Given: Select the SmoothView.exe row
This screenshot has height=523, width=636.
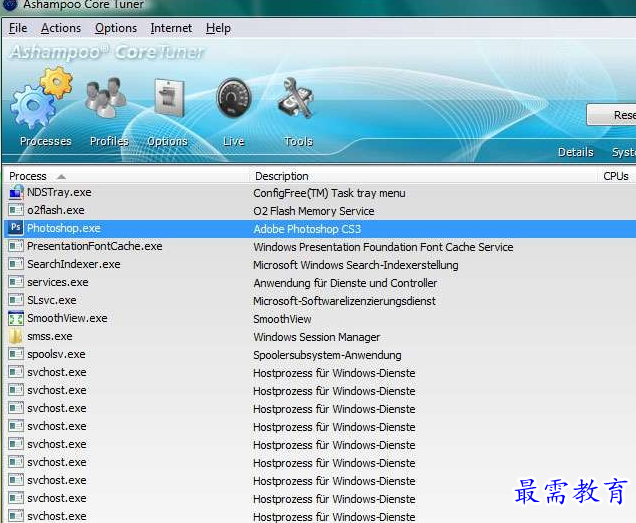Looking at the screenshot, I should coord(320,318).
